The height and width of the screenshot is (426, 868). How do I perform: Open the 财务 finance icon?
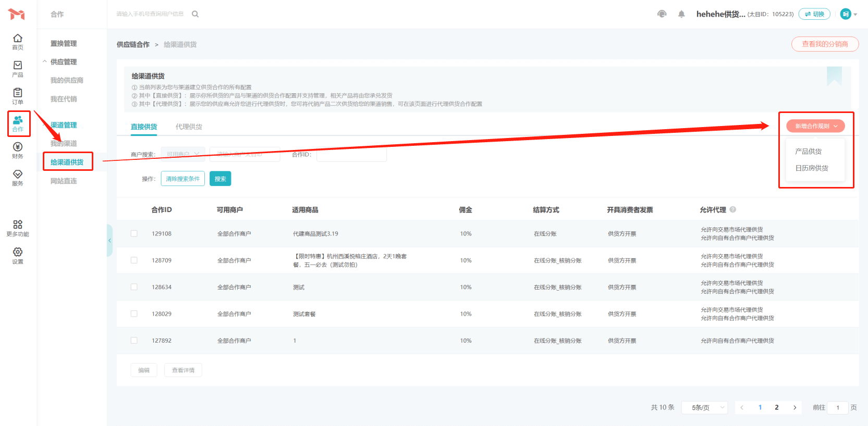click(x=18, y=151)
